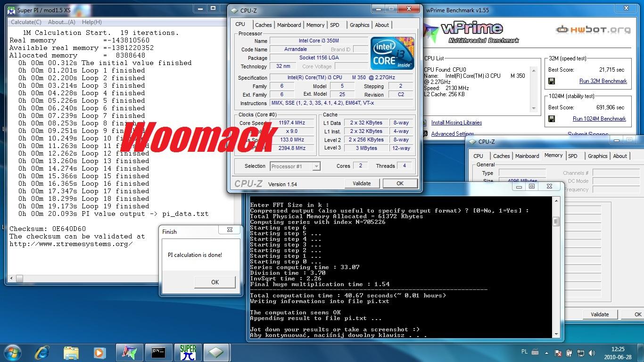Viewport: 644px width, 362px height.
Task: Switch to the command prompt taskbar icon
Action: [158, 353]
